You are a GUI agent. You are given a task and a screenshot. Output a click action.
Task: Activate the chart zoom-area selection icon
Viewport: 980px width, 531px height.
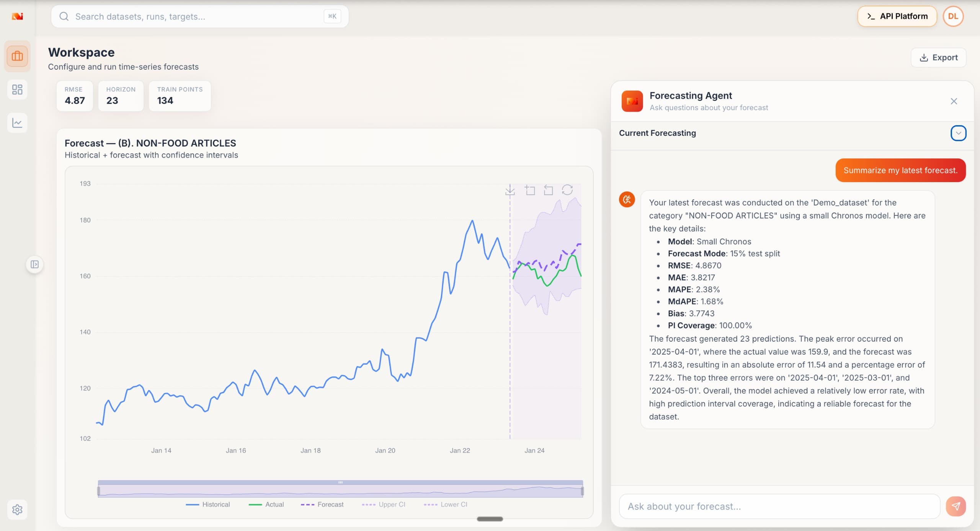[530, 190]
